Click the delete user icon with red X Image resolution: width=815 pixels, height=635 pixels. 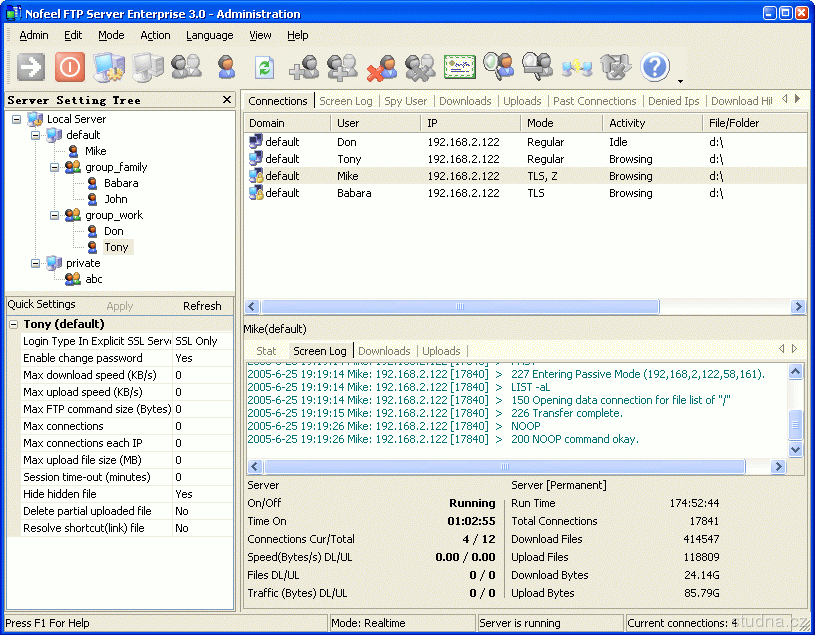(381, 67)
